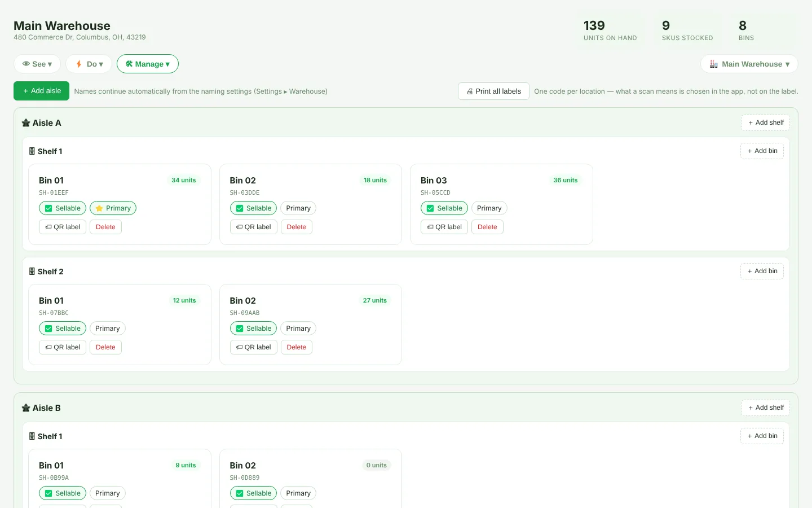Image resolution: width=812 pixels, height=508 pixels.
Task: Add a bin to Aisle A Shelf 2
Action: [762, 271]
